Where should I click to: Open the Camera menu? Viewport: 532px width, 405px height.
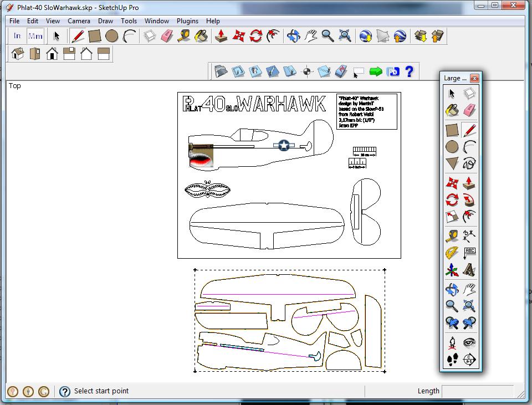click(x=79, y=21)
